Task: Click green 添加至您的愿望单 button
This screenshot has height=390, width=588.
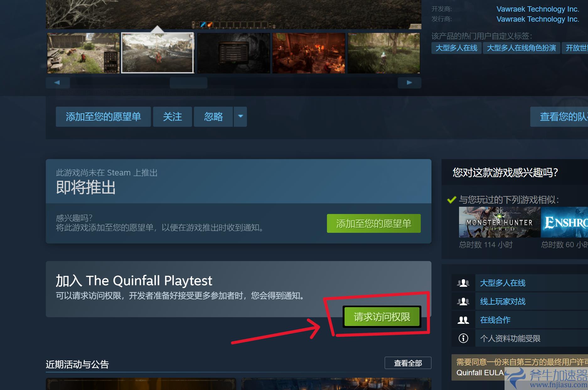Action: (374, 223)
